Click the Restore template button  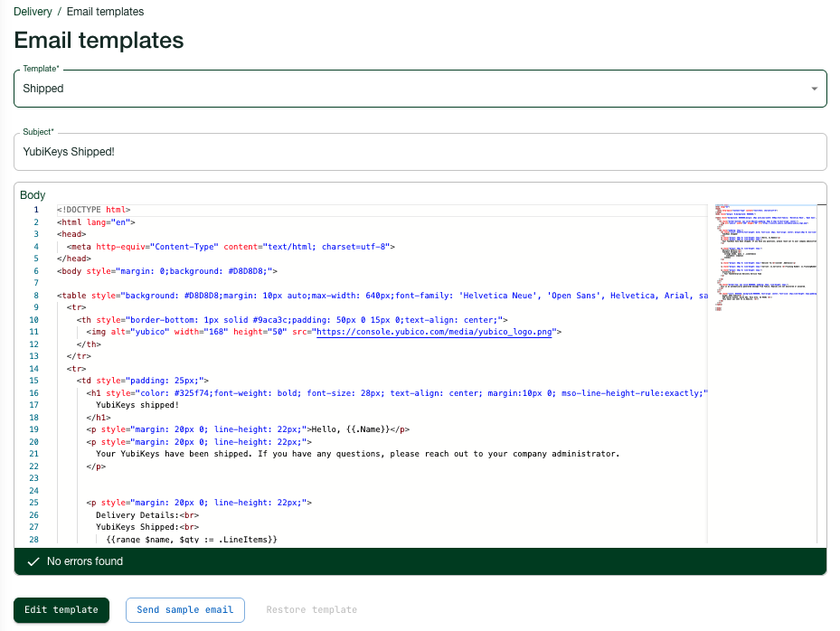point(311,610)
